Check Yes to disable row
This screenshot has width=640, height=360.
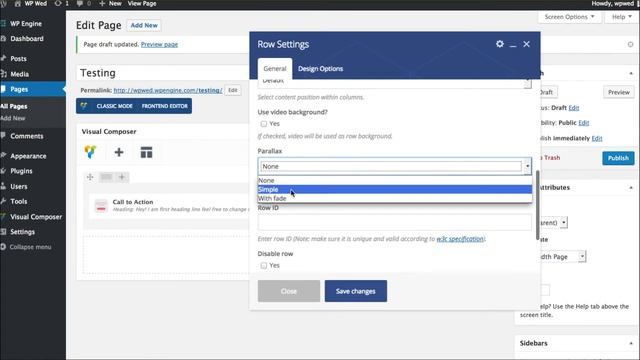[x=264, y=265]
